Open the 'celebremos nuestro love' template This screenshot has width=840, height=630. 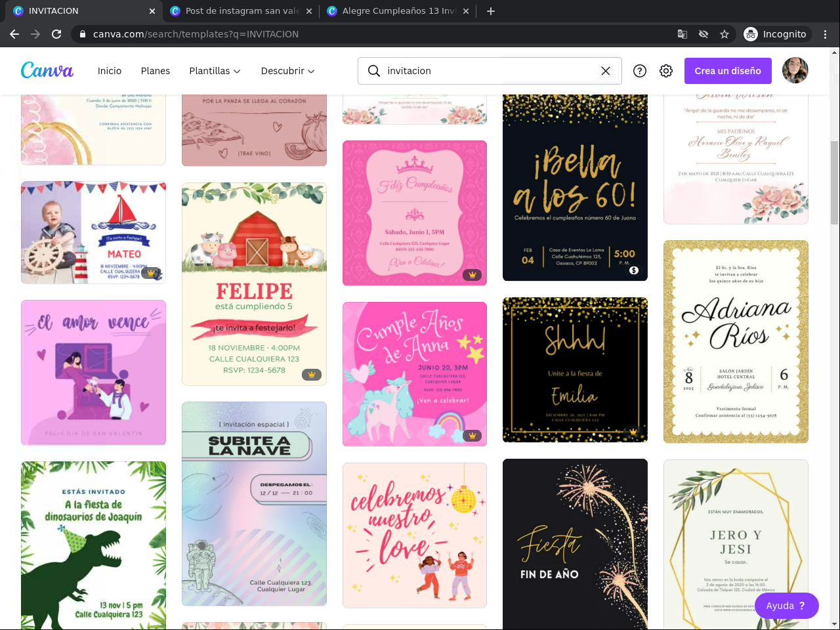(x=415, y=535)
